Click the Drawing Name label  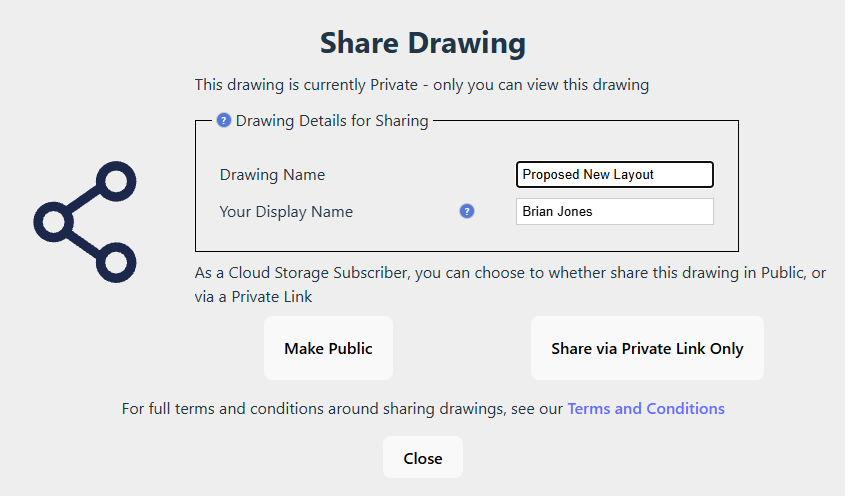coord(272,174)
